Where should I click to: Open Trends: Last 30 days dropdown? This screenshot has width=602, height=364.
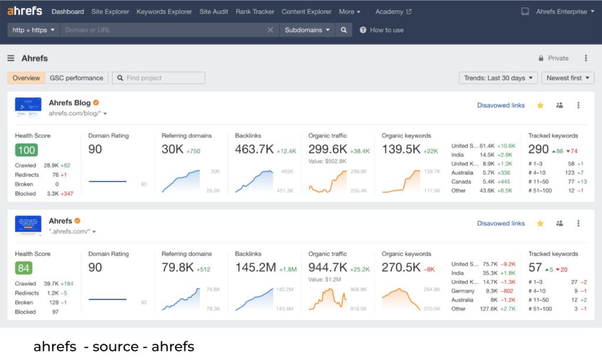(x=498, y=78)
